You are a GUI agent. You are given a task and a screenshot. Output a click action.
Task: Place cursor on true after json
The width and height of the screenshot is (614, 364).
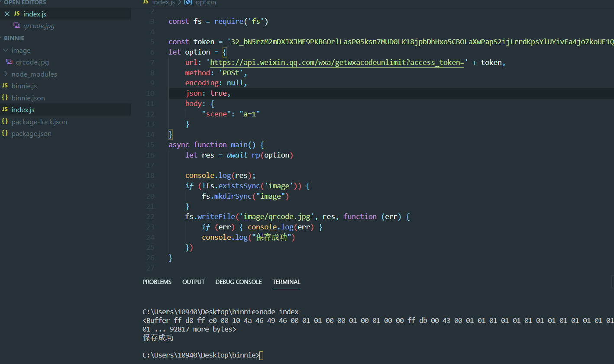tap(219, 93)
